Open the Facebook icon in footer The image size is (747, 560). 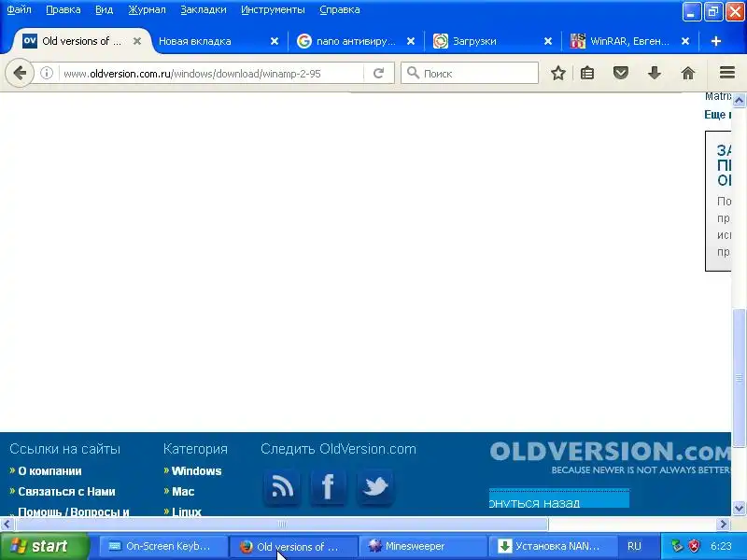pos(328,487)
